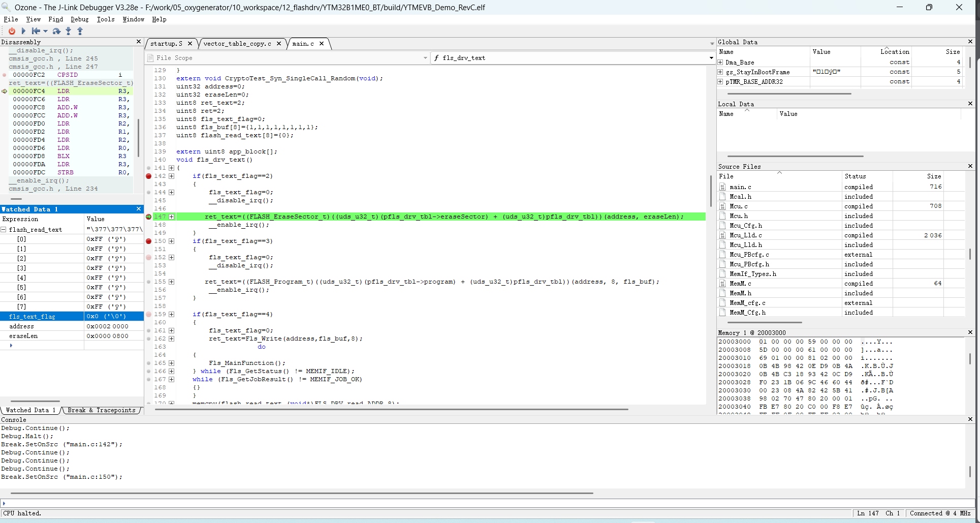Click the Step Into down-arrow icon
Image resolution: width=980 pixels, height=523 pixels.
coord(69,31)
